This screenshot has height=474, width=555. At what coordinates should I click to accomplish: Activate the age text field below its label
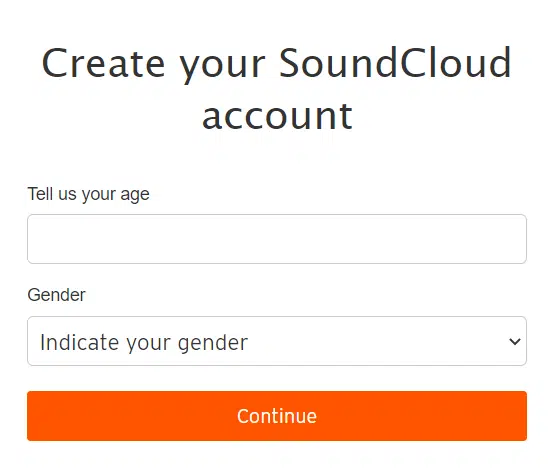click(x=277, y=239)
